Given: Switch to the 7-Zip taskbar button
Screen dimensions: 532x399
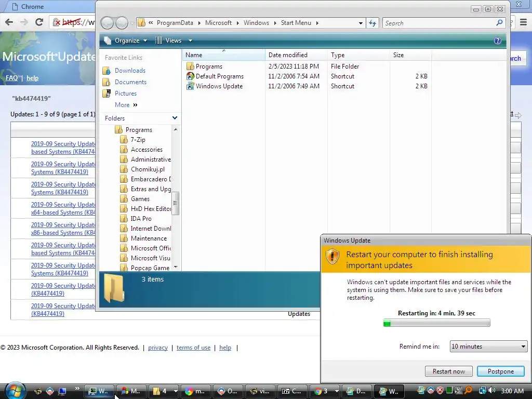Looking at the screenshot, I should (292, 391).
